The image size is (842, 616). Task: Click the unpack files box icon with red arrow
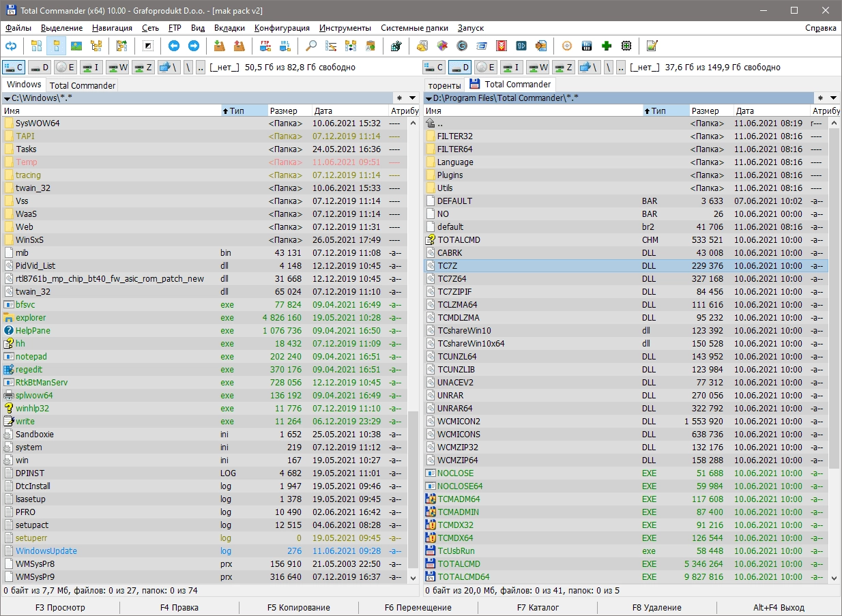239,46
